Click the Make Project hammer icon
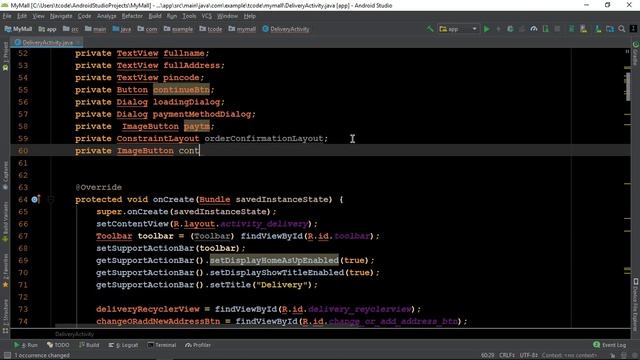This screenshot has height=360, width=640. point(430,29)
